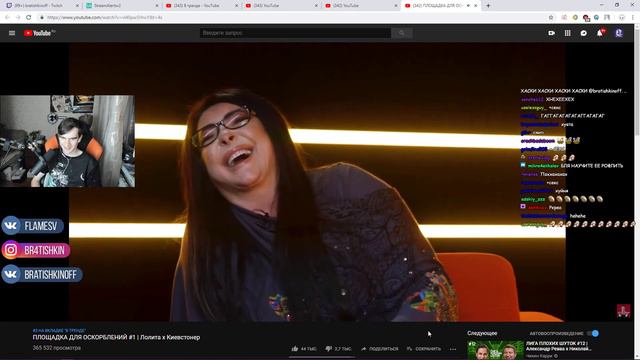640x360 pixels.
Task: Click the 365 532 просмотра view count
Action: [x=57, y=348]
